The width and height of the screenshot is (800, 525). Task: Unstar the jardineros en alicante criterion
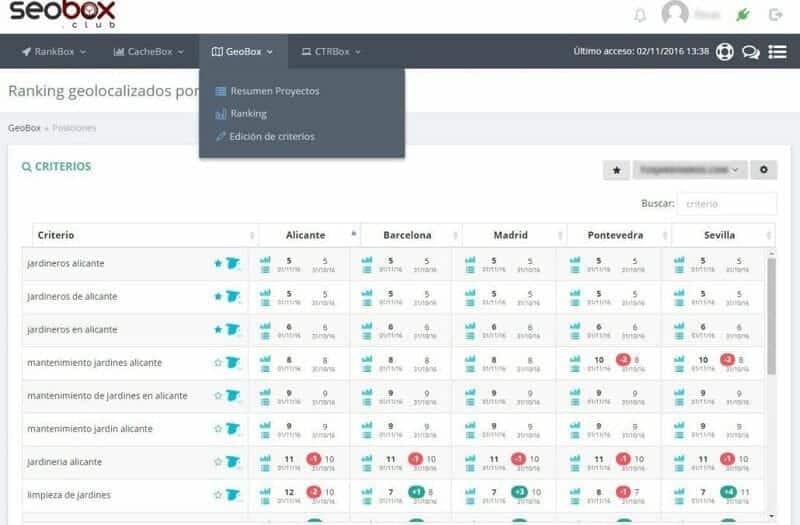coord(218,330)
